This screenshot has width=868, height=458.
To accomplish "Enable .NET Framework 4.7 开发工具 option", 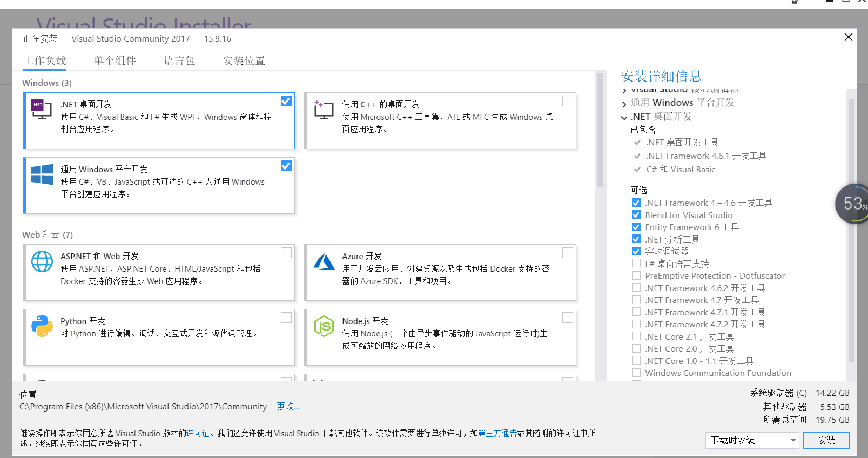I will point(636,300).
